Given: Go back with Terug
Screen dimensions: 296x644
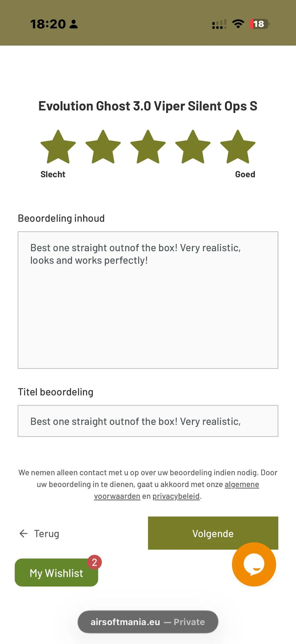Looking at the screenshot, I should click(x=46, y=533).
